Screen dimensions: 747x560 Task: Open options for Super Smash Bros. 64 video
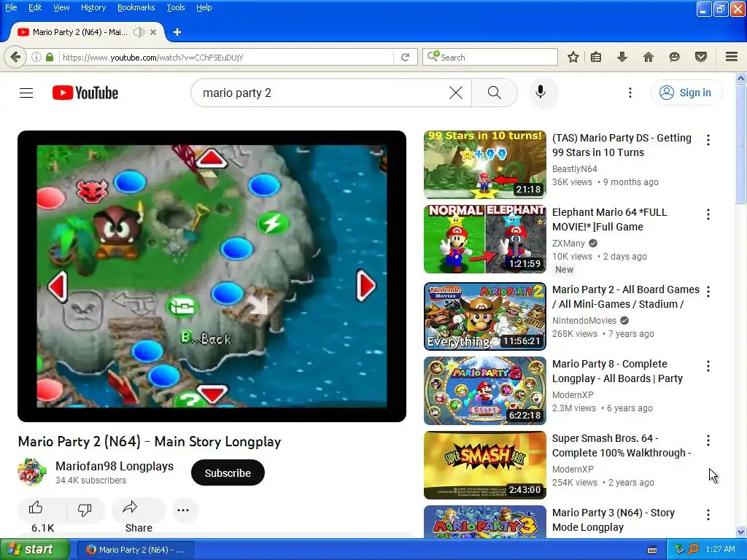tap(708, 440)
